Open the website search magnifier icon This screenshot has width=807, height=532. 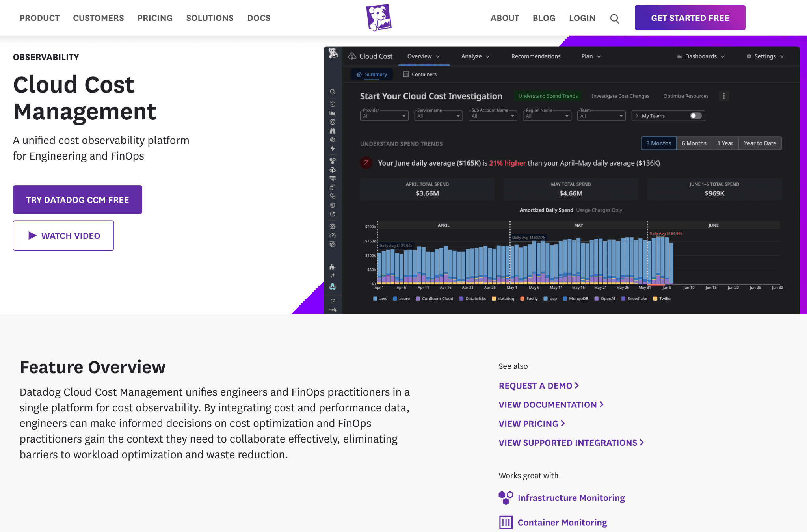point(614,18)
